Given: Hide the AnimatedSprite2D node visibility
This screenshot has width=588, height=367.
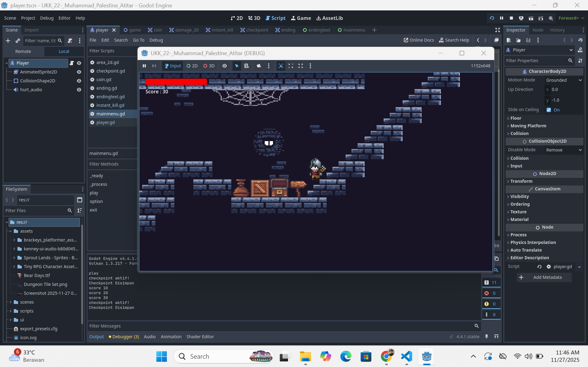Looking at the screenshot, I should coord(79,72).
